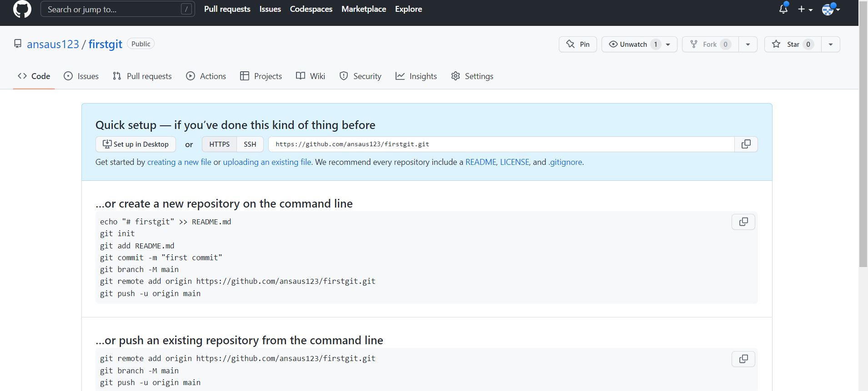View the Insights tab

click(416, 76)
